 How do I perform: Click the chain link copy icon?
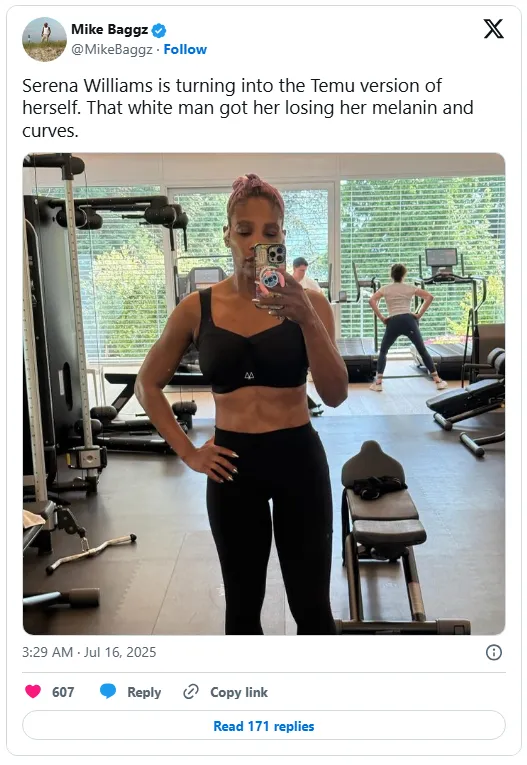[191, 692]
